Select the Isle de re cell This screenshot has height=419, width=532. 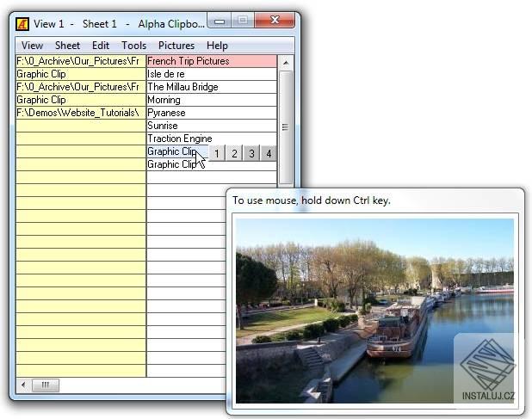[212, 74]
